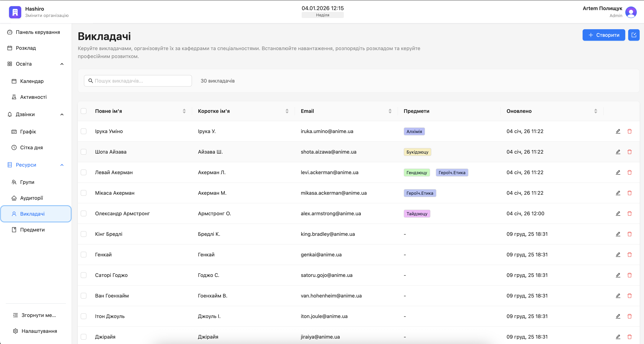The height and width of the screenshot is (344, 644).
Task: Click the edit pencil for Ірука Уміно
Action: 618,131
